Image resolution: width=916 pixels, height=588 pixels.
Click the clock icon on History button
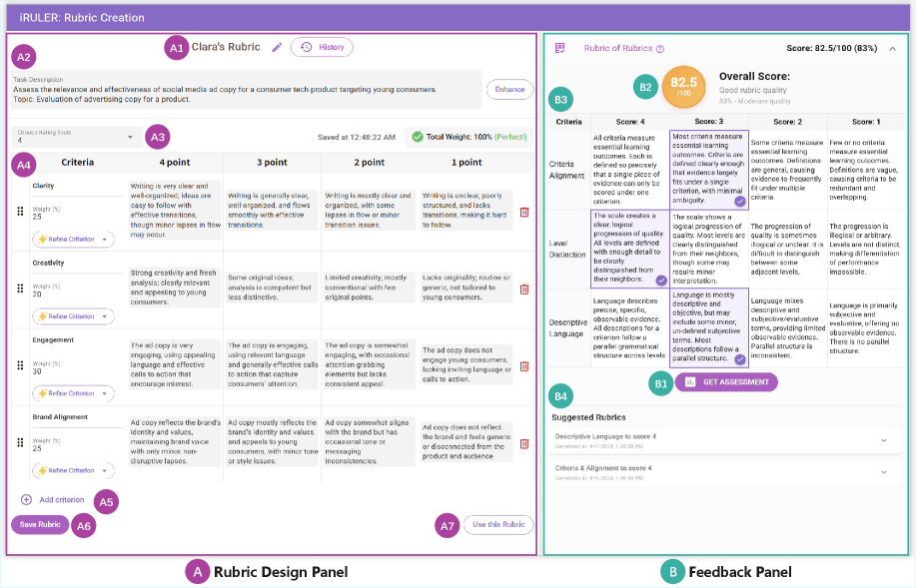(306, 47)
